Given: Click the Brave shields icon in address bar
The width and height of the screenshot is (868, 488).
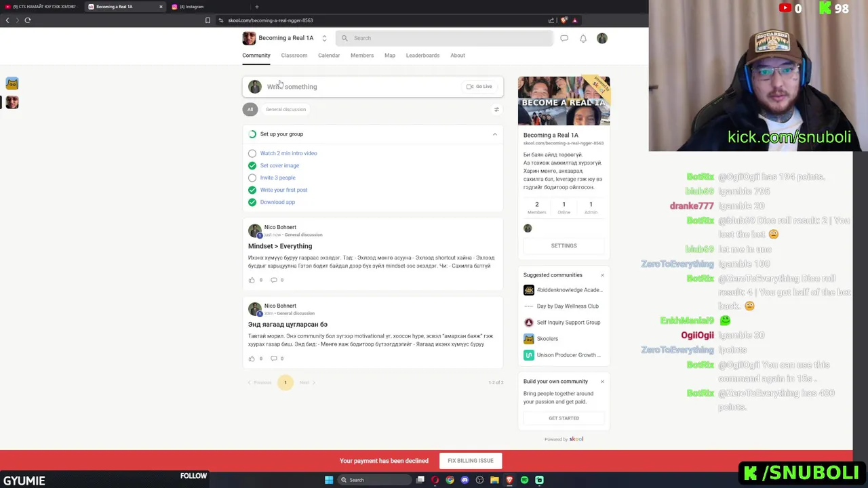Looking at the screenshot, I should (x=564, y=20).
